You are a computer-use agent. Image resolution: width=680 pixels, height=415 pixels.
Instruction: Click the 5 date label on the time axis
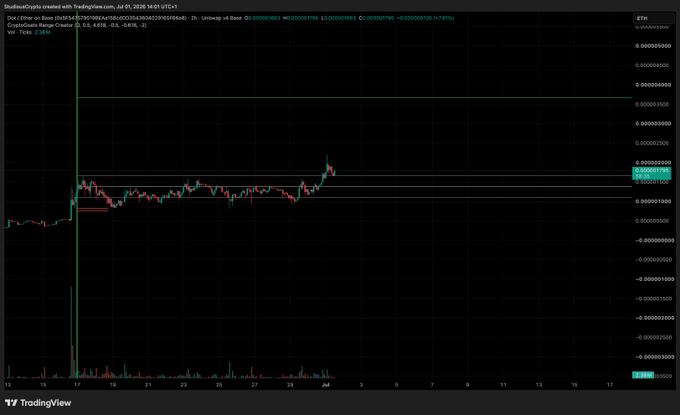(x=396, y=385)
